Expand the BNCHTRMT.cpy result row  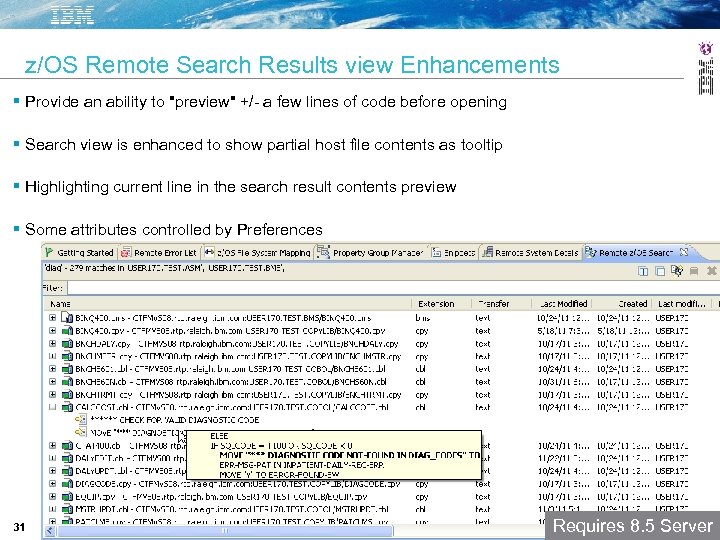(x=52, y=394)
